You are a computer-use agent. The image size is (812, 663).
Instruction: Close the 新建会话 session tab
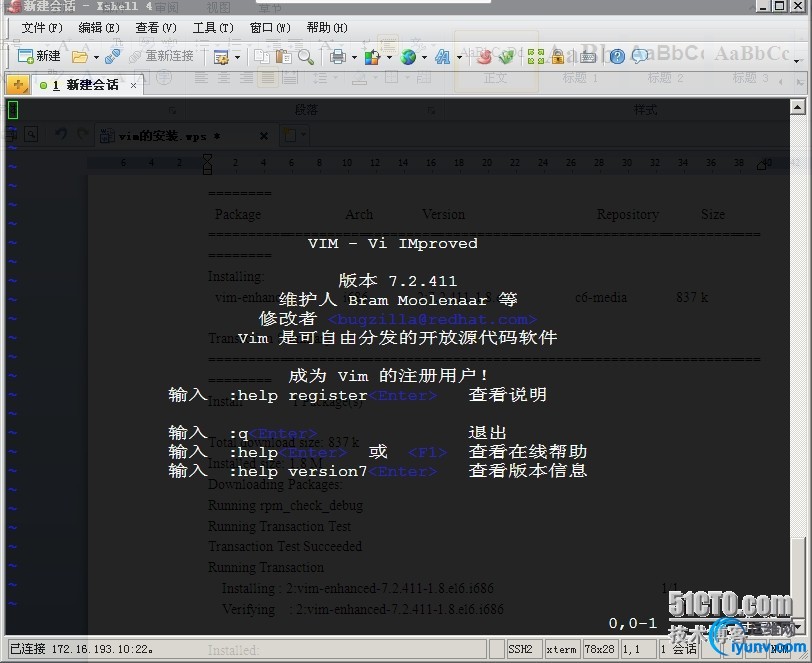click(x=134, y=85)
